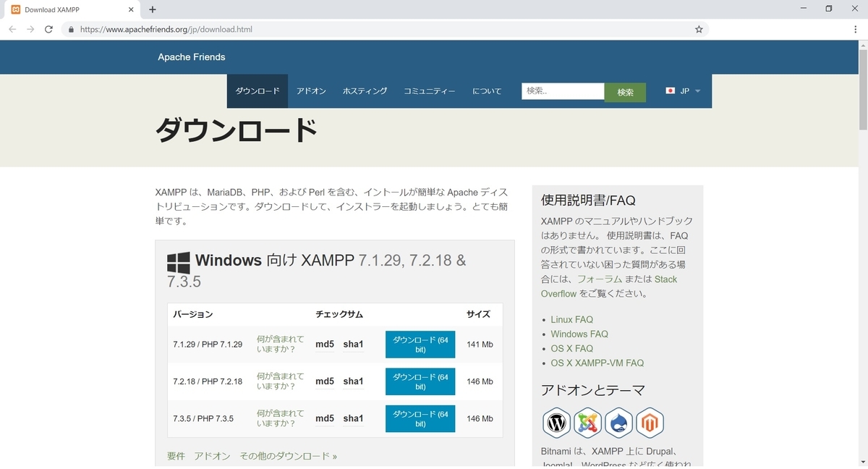Click the XAMPP favicon on the tab
Screen dimensions: 868x469
pyautogui.click(x=15, y=9)
